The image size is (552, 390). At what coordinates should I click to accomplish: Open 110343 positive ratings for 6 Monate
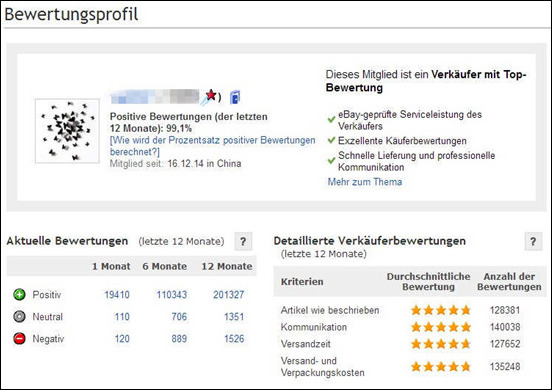(x=172, y=295)
